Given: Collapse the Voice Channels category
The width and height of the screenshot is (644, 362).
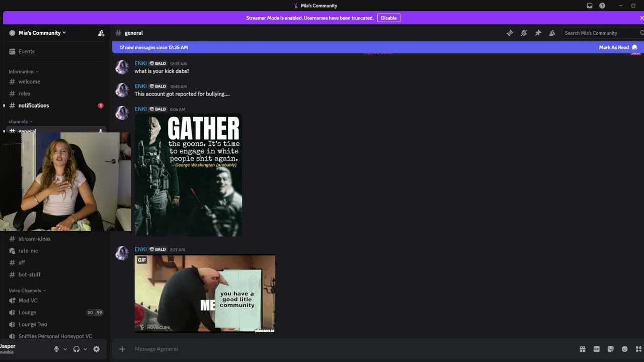Looking at the screenshot, I should pos(27,290).
